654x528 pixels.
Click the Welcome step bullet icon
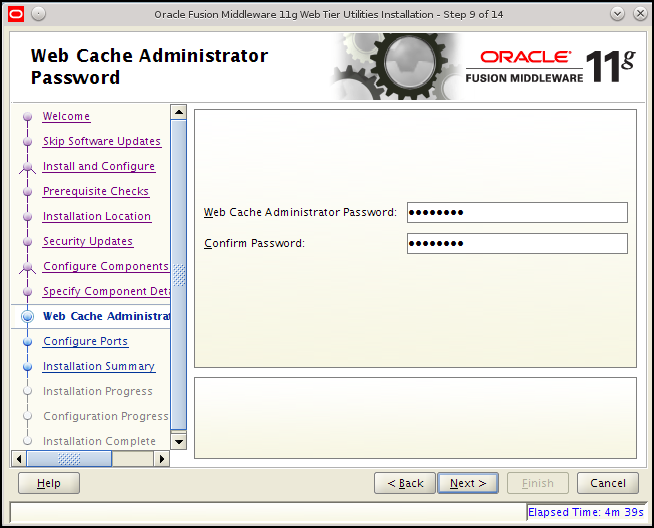[x=28, y=116]
